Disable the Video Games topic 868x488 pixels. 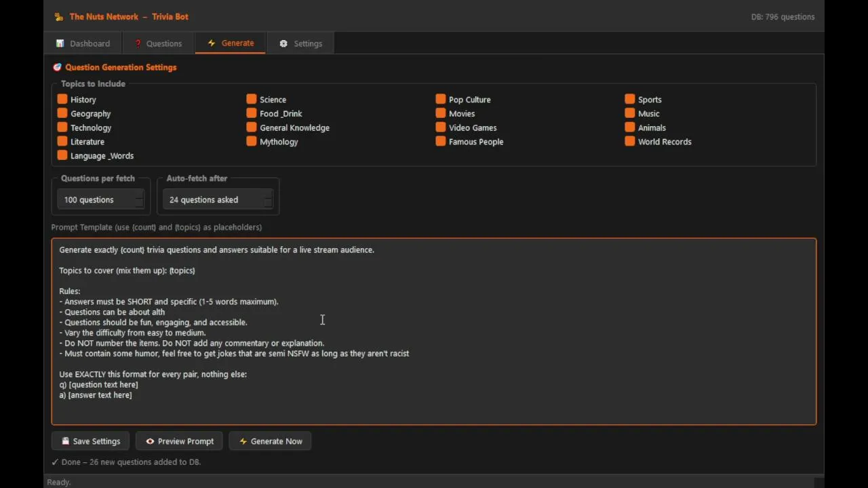tap(441, 127)
